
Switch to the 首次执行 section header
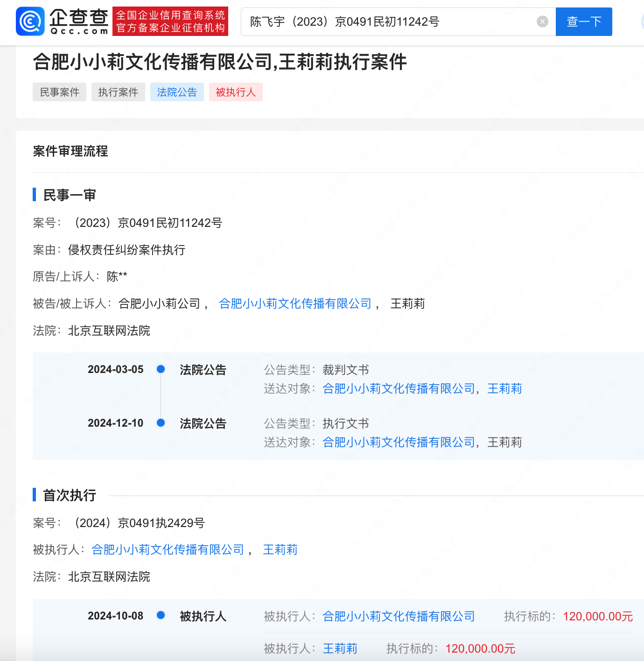click(69, 495)
